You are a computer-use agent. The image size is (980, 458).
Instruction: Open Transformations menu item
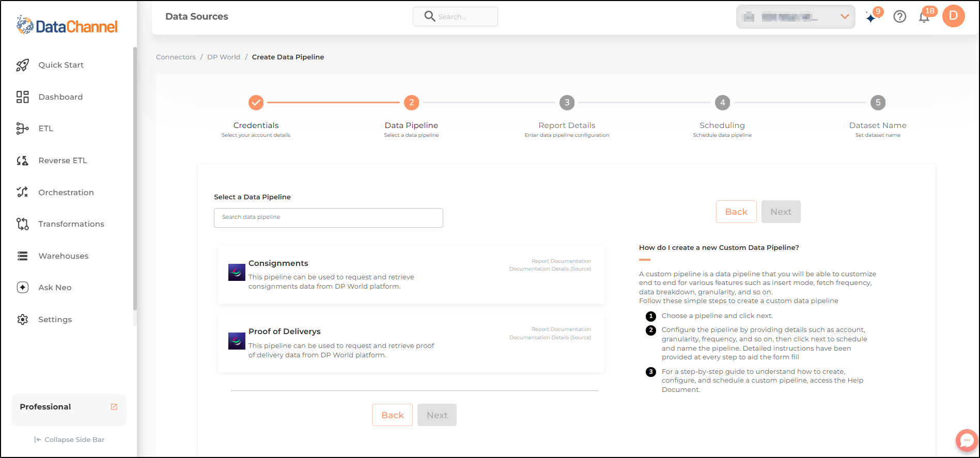coord(71,224)
